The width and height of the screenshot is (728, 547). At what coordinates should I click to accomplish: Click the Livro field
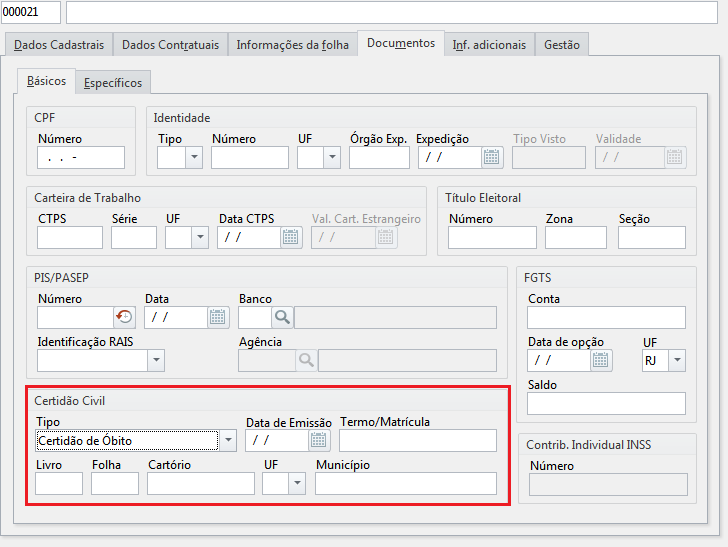click(59, 483)
